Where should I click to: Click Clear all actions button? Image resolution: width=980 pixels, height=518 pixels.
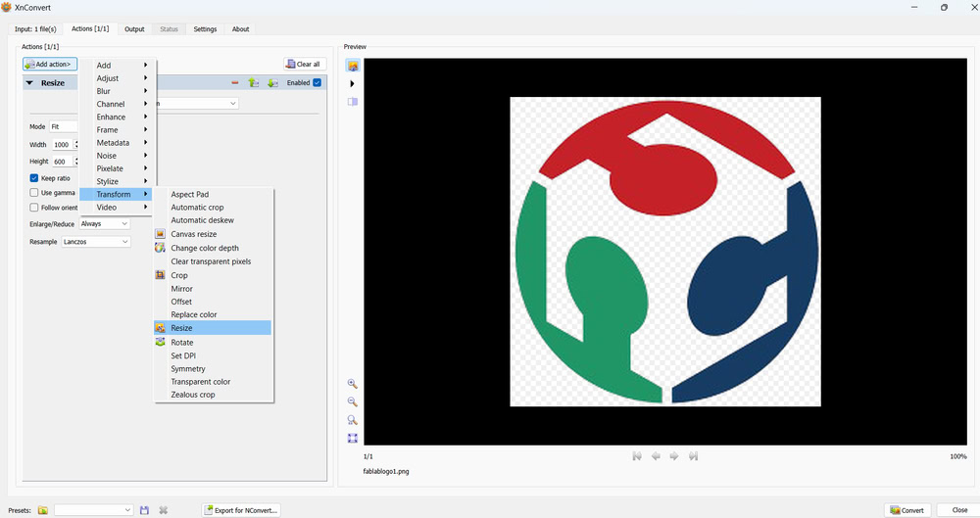click(305, 65)
